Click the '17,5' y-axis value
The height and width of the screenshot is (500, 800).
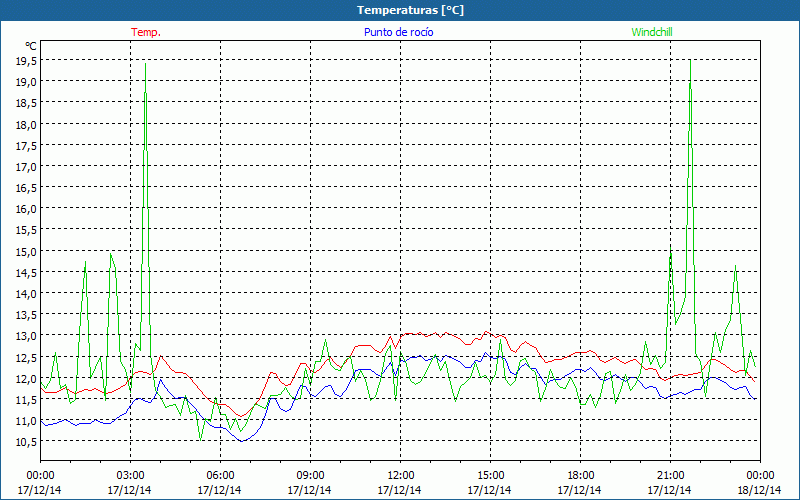[27, 145]
